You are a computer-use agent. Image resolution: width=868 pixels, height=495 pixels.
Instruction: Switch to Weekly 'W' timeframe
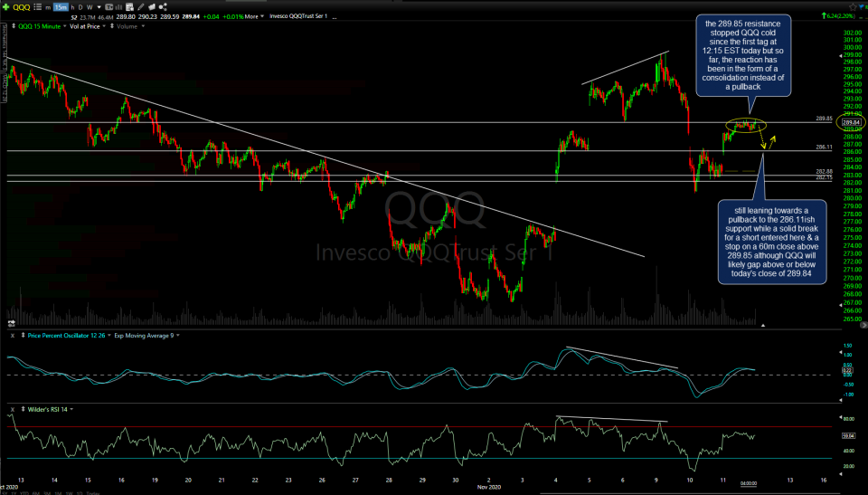(x=90, y=8)
